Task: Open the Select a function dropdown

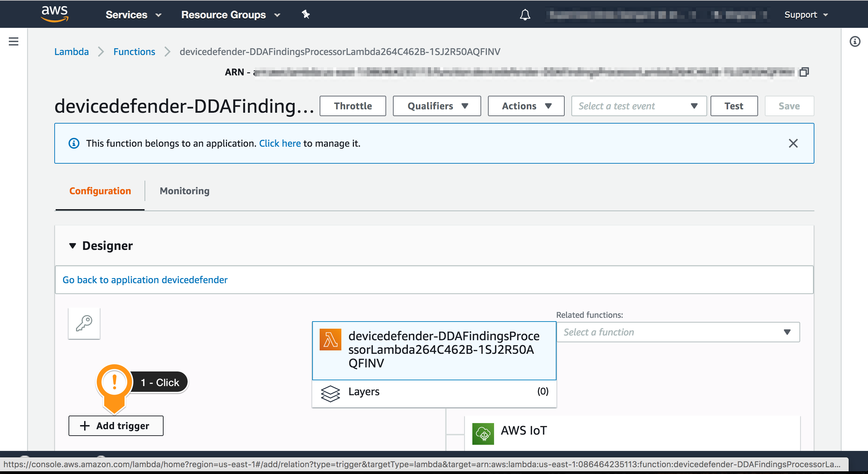Action: tap(678, 332)
